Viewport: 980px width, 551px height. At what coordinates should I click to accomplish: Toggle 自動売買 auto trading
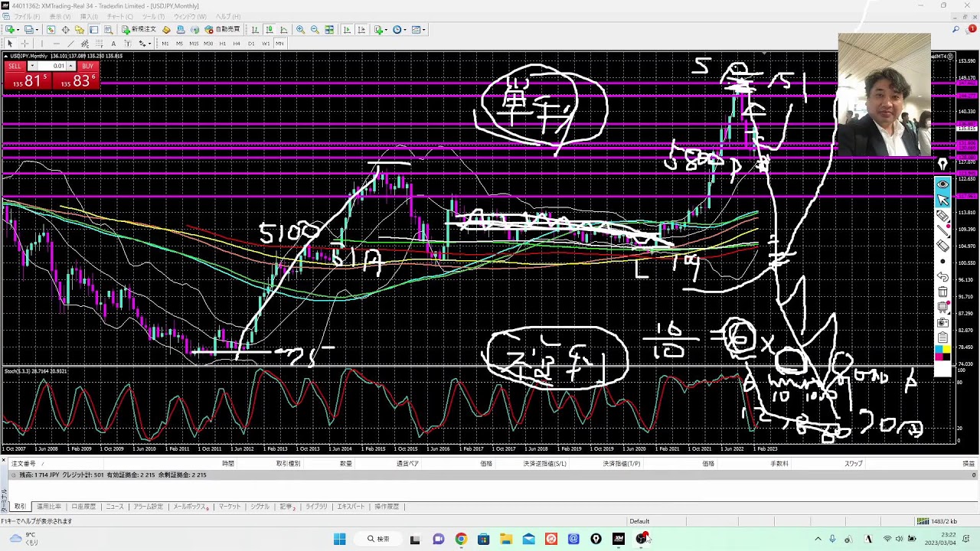click(x=223, y=30)
